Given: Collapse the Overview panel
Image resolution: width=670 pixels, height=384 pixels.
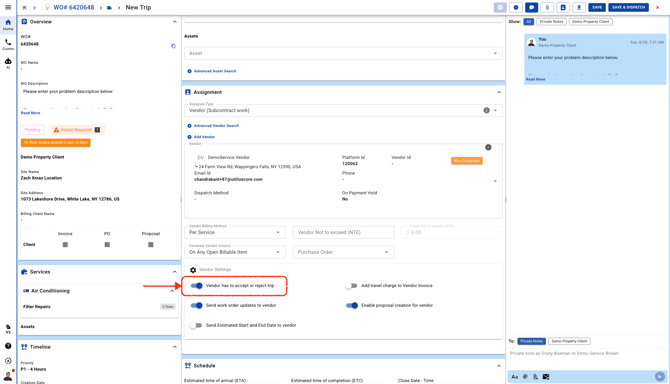Looking at the screenshot, I should click(x=174, y=22).
